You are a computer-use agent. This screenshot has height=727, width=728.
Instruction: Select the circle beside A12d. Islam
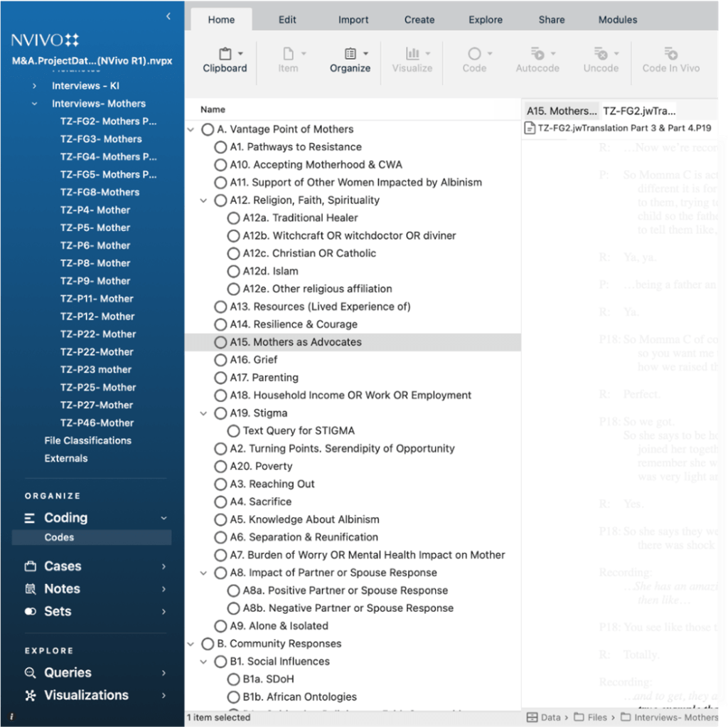click(233, 271)
